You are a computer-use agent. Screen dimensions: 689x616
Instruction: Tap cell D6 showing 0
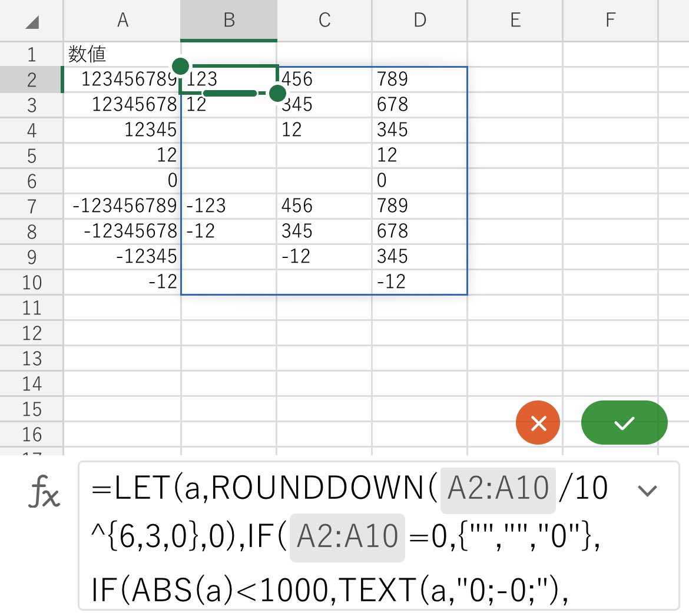click(420, 181)
